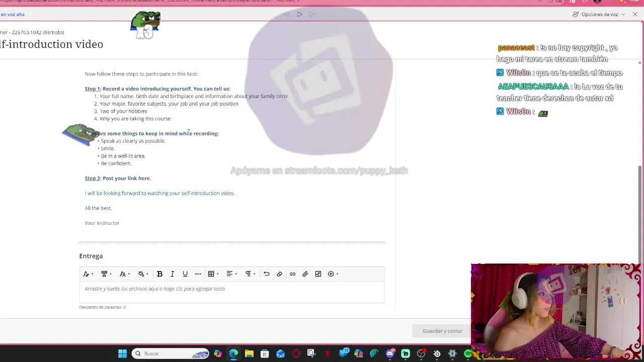Click the taskbar Buscar search box

(x=171, y=353)
